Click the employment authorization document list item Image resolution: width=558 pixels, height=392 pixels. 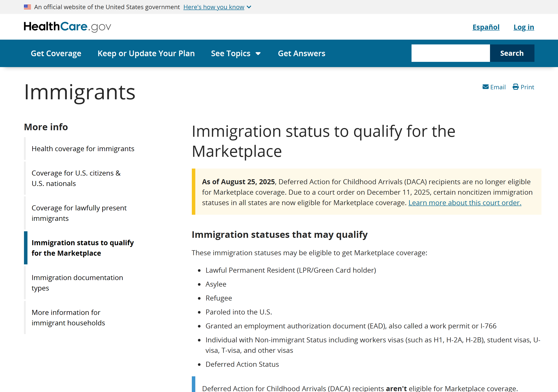pyautogui.click(x=351, y=326)
